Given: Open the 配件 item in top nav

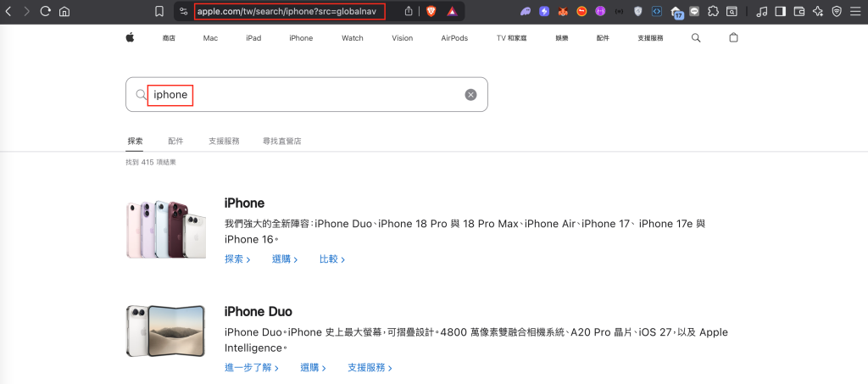Looking at the screenshot, I should pos(603,38).
